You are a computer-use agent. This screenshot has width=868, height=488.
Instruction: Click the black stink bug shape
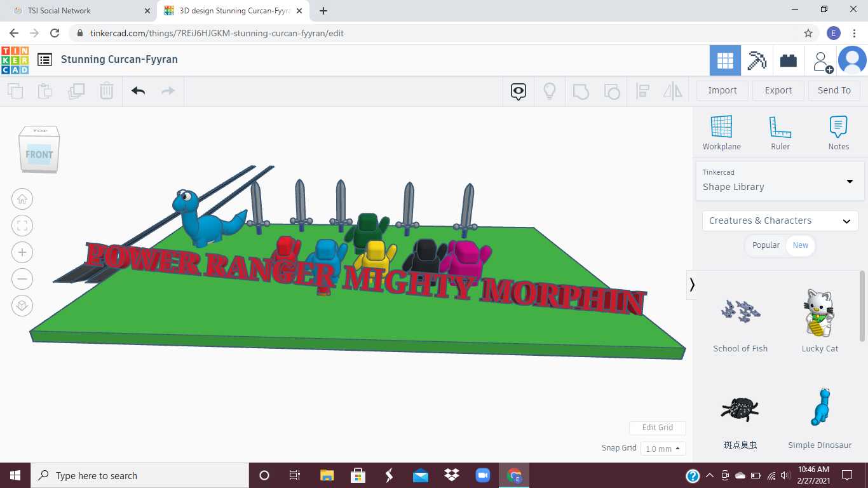coord(740,416)
